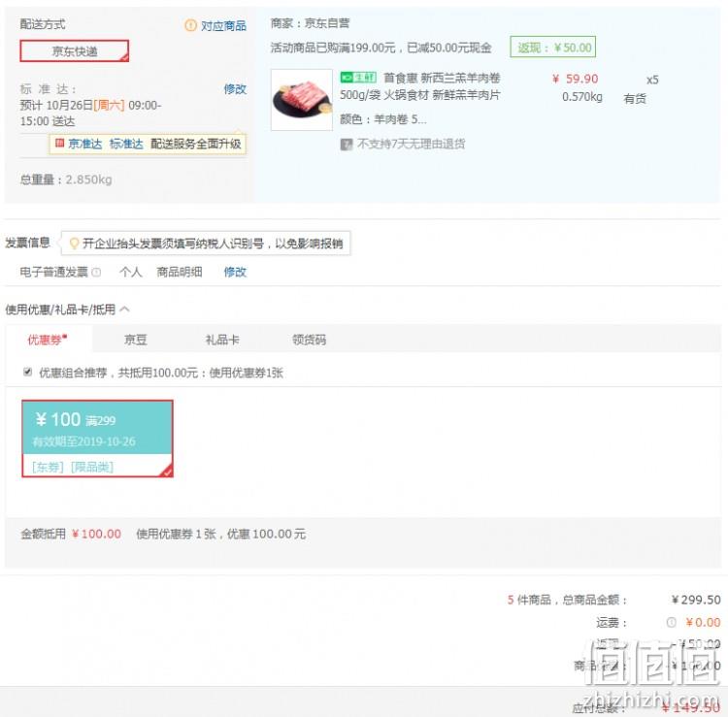Collapse the 使用优惠/礼品卡/抵用 section
The height and width of the screenshot is (717, 728).
(x=124, y=310)
